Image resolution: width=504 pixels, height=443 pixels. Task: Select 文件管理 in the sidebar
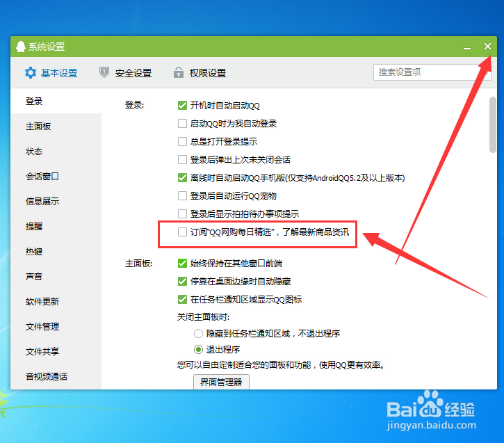[56, 327]
